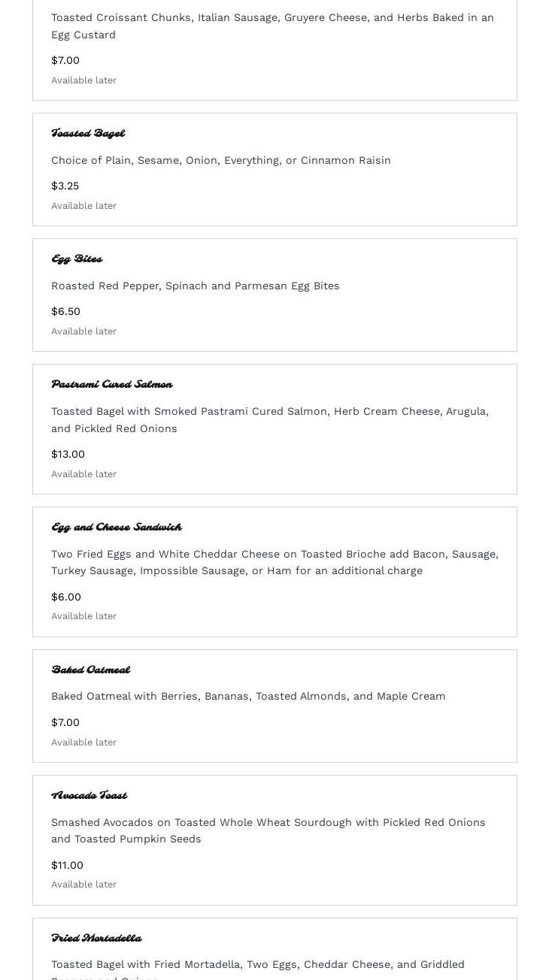This screenshot has height=980, width=549.
Task: Click the croissant and Italian sausage description
Action: (x=272, y=26)
